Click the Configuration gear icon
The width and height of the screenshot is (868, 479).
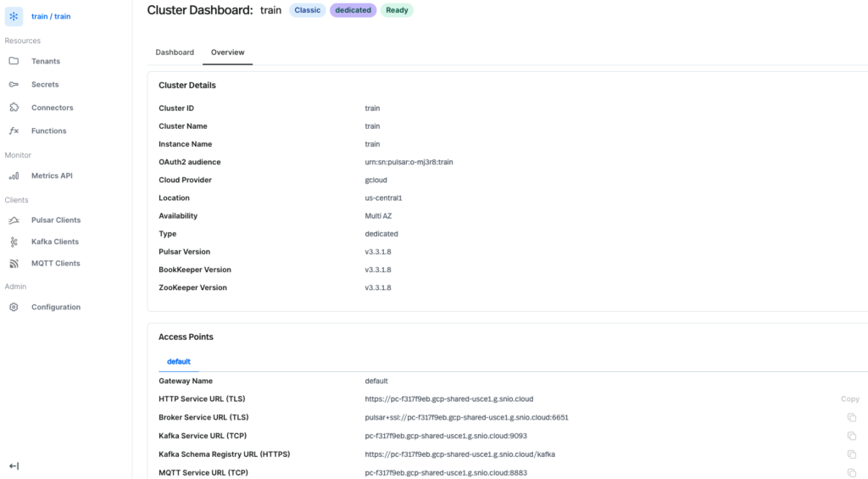click(x=14, y=307)
